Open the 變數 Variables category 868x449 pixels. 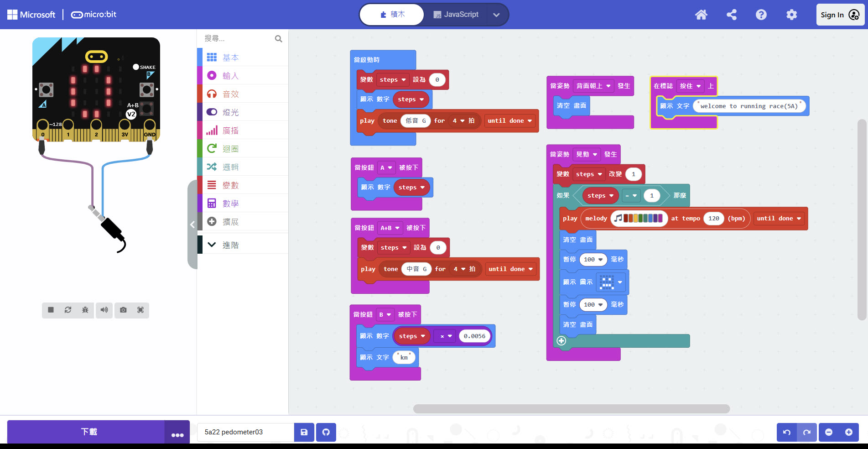pyautogui.click(x=230, y=185)
